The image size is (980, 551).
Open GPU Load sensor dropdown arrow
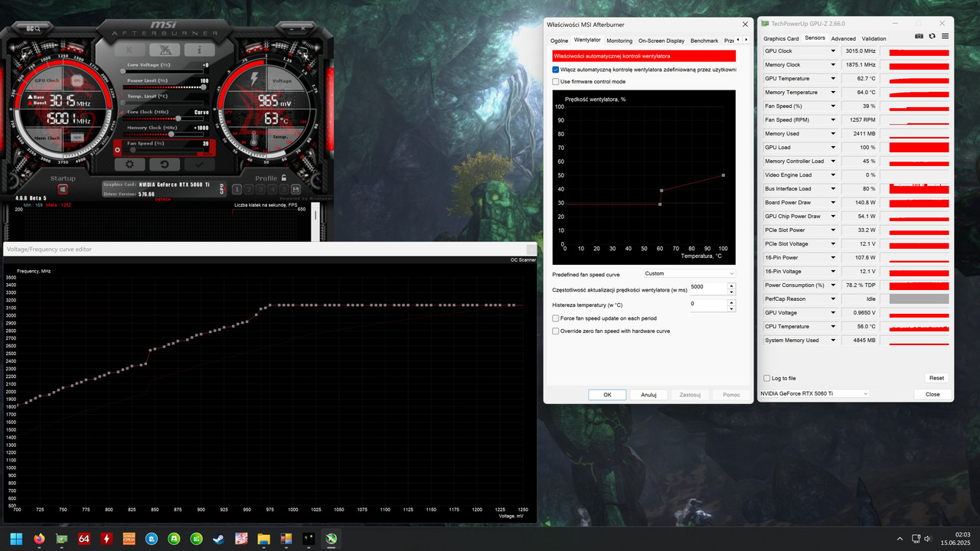pyautogui.click(x=833, y=148)
